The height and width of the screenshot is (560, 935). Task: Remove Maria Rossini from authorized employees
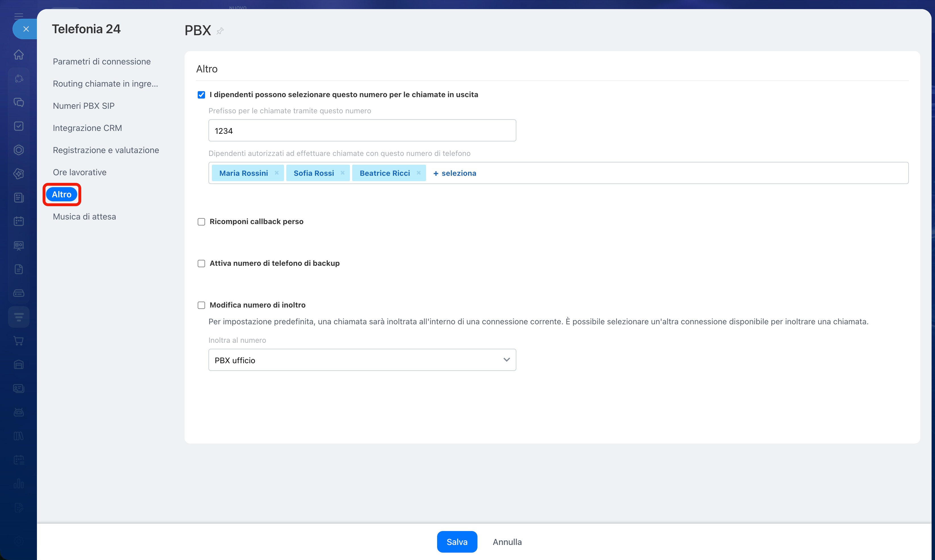[277, 173]
